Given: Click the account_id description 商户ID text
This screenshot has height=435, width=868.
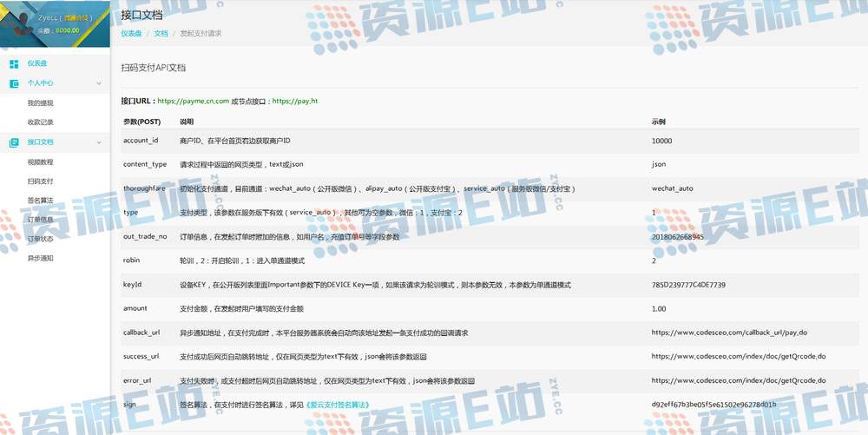Looking at the screenshot, I should (234, 142).
